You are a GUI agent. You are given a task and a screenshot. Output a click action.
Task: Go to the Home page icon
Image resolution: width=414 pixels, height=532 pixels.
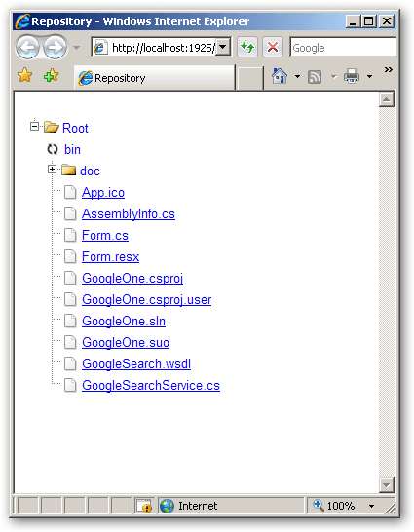point(280,76)
